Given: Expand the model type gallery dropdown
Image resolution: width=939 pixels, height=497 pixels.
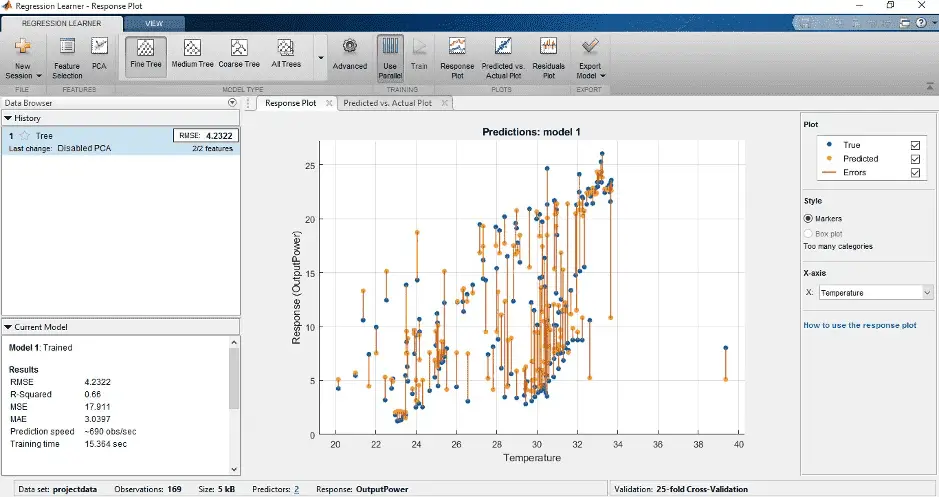Looking at the screenshot, I should [320, 58].
